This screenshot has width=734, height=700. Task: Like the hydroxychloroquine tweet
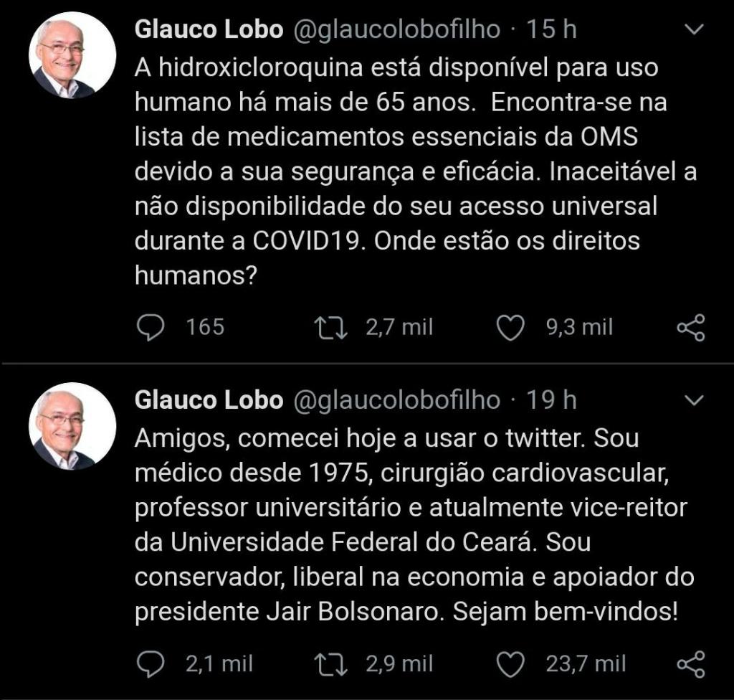point(511,328)
